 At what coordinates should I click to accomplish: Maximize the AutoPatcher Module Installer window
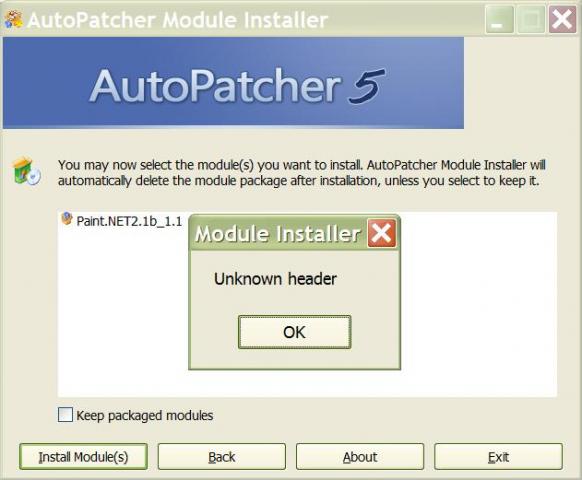531,19
